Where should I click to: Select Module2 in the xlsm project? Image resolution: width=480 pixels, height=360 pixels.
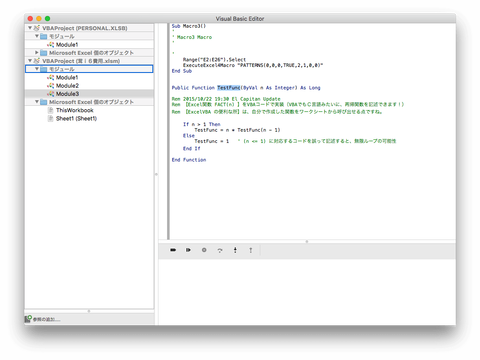pyautogui.click(x=67, y=86)
